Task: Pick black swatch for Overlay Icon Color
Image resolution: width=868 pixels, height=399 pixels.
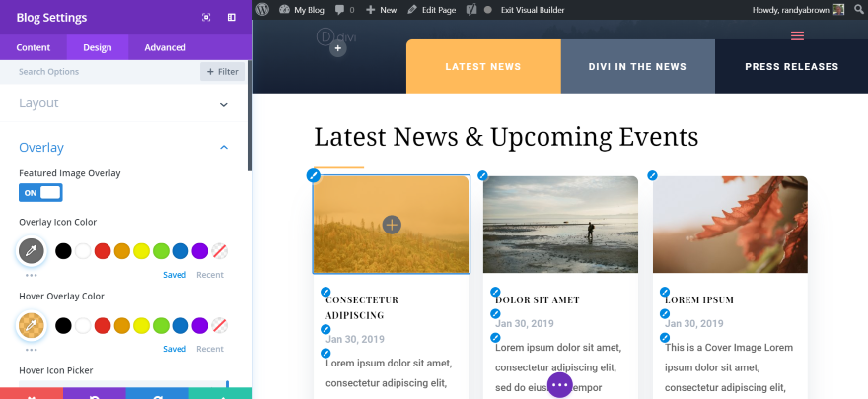Action: (x=64, y=251)
